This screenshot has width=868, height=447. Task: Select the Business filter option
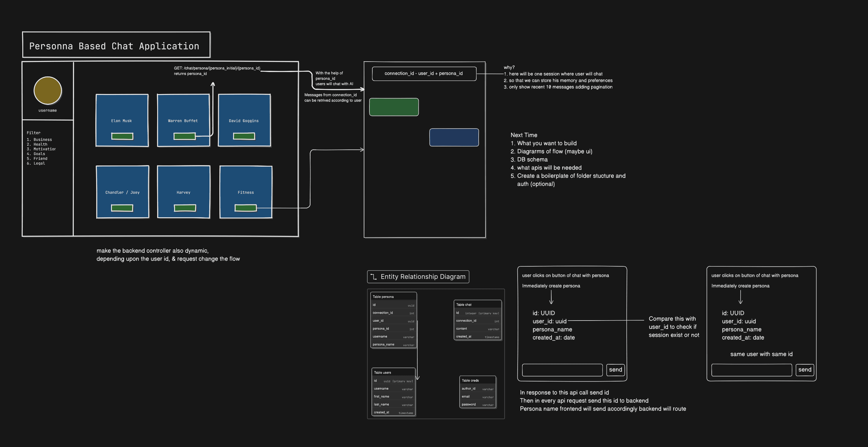(43, 140)
